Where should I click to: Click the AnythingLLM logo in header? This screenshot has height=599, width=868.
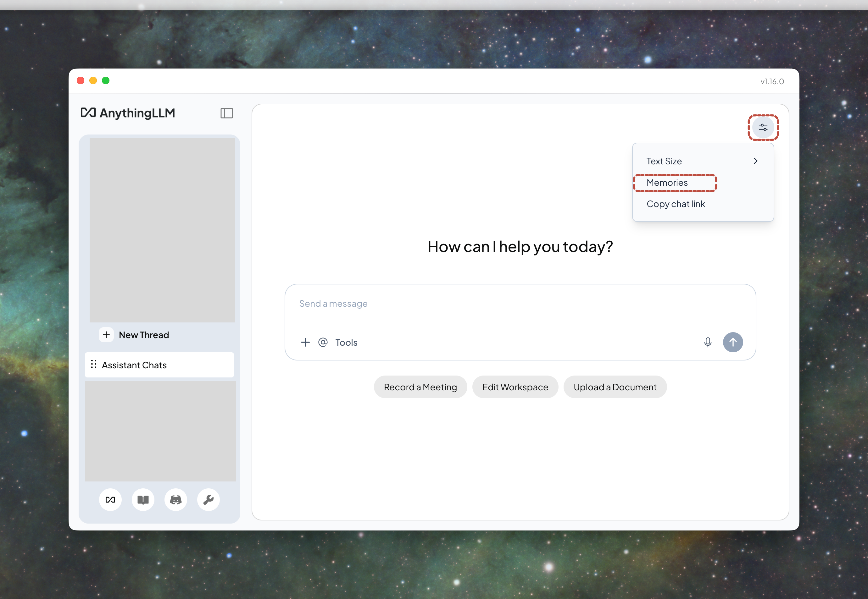128,113
